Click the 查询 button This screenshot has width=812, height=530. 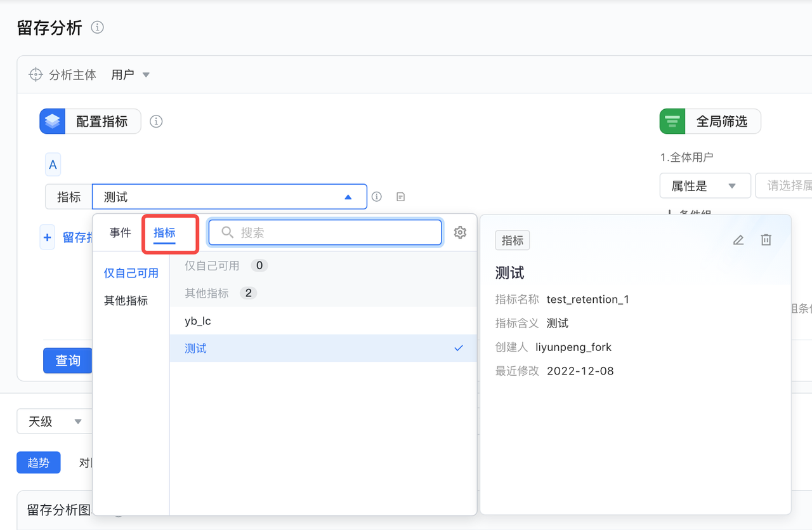68,361
